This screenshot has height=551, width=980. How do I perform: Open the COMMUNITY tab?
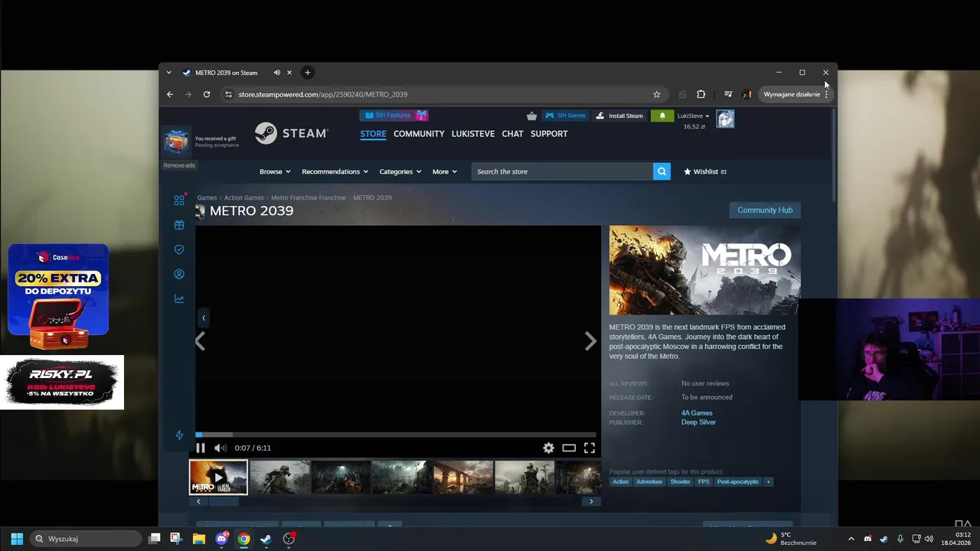(x=419, y=134)
